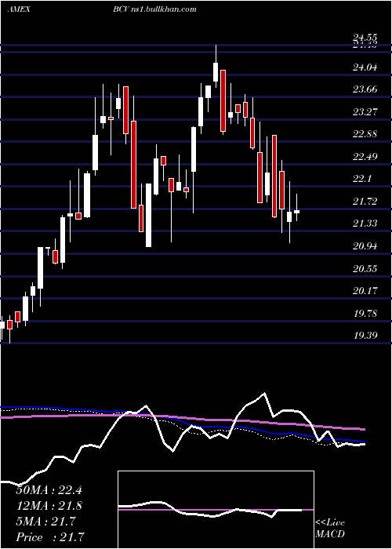Click the 19.39 price axis label

click(365, 336)
